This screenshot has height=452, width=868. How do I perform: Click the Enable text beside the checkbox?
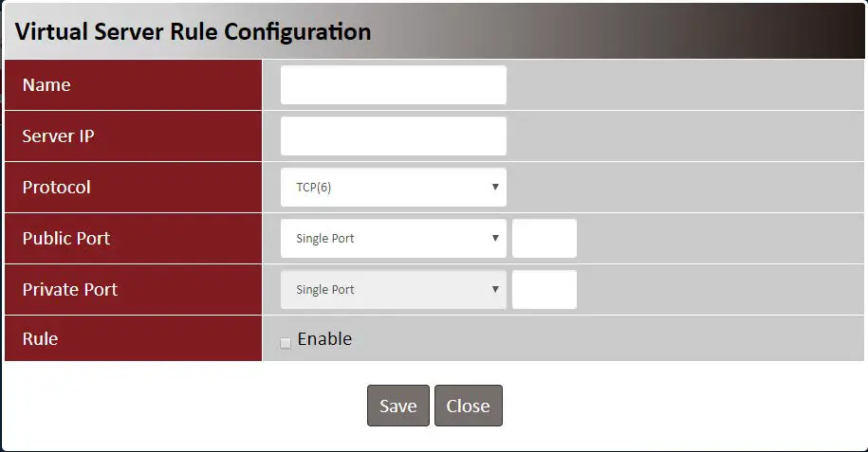[x=324, y=339]
